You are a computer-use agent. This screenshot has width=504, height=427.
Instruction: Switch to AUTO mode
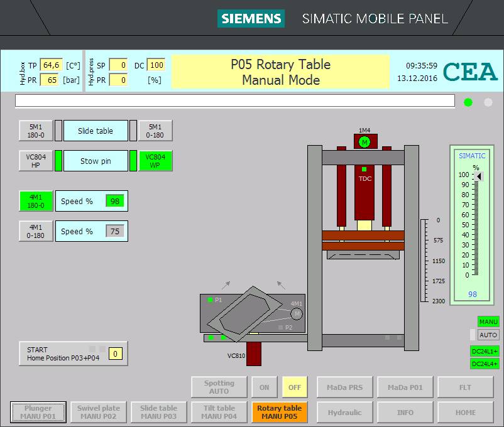click(488, 335)
